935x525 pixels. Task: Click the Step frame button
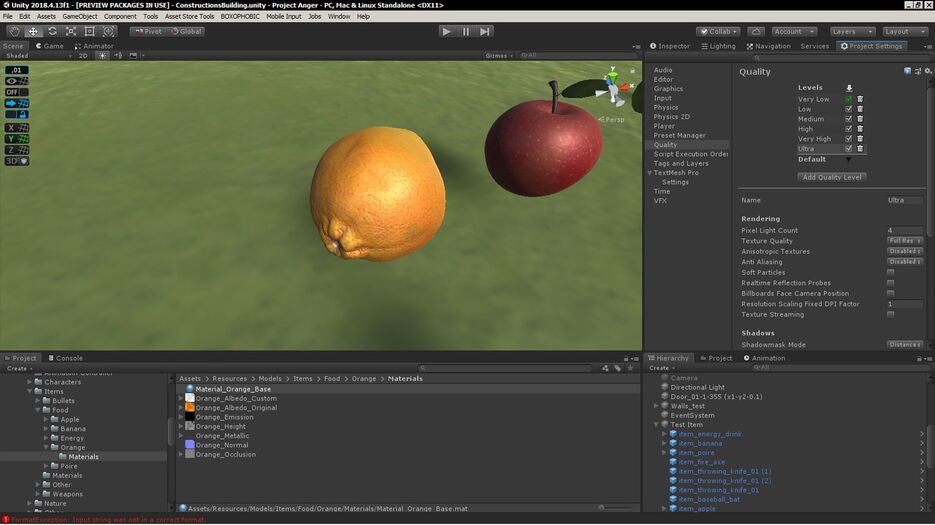pos(485,31)
